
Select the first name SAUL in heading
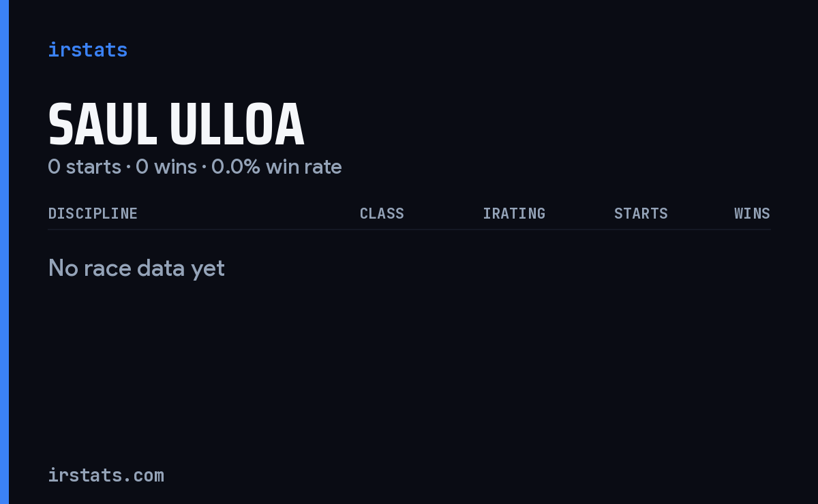pos(102,125)
